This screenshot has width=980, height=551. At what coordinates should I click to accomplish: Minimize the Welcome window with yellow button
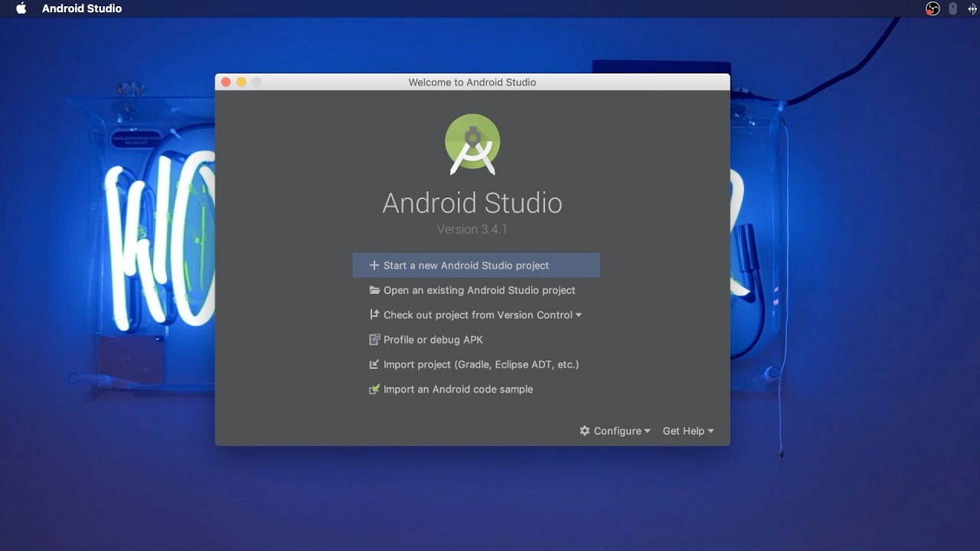(x=241, y=82)
